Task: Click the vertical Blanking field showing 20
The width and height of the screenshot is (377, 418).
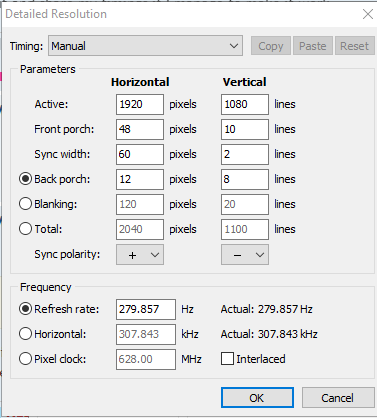Action: point(245,204)
